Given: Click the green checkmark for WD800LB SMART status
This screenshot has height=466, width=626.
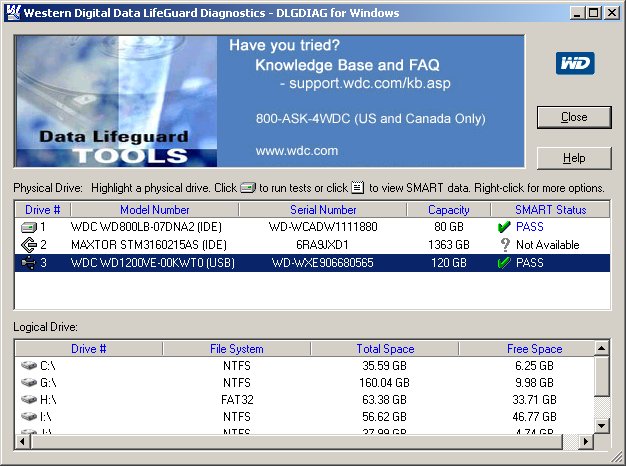Looking at the screenshot, I should click(x=504, y=227).
